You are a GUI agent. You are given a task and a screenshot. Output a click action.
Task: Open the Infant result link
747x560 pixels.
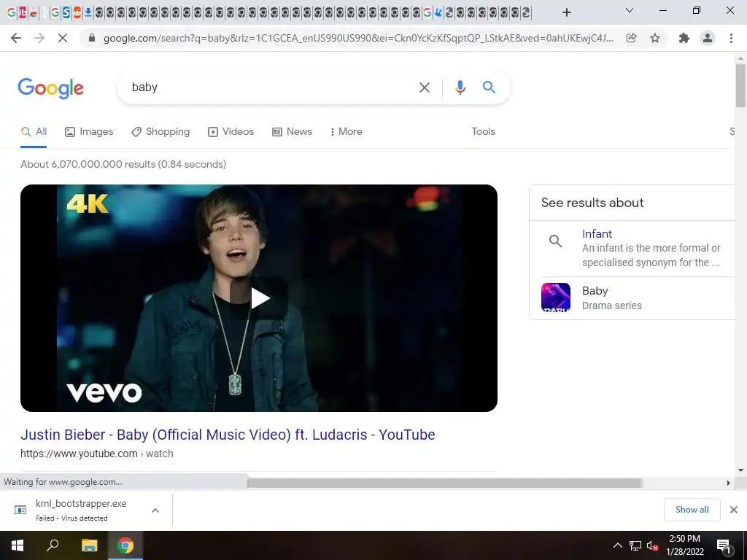pos(597,234)
